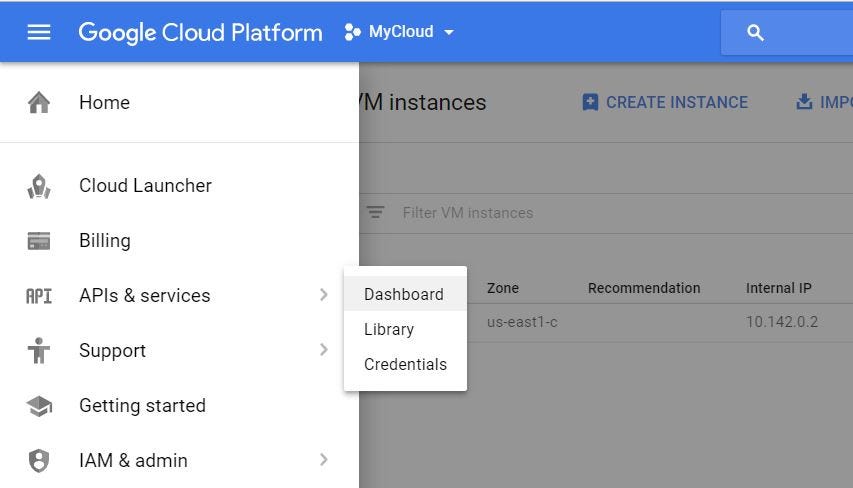Click the VM instances page title

coord(423,102)
